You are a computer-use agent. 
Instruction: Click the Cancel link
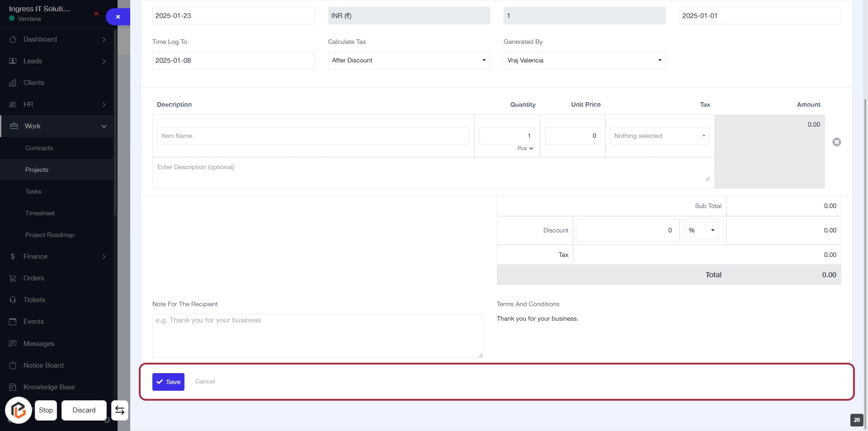[x=205, y=382]
